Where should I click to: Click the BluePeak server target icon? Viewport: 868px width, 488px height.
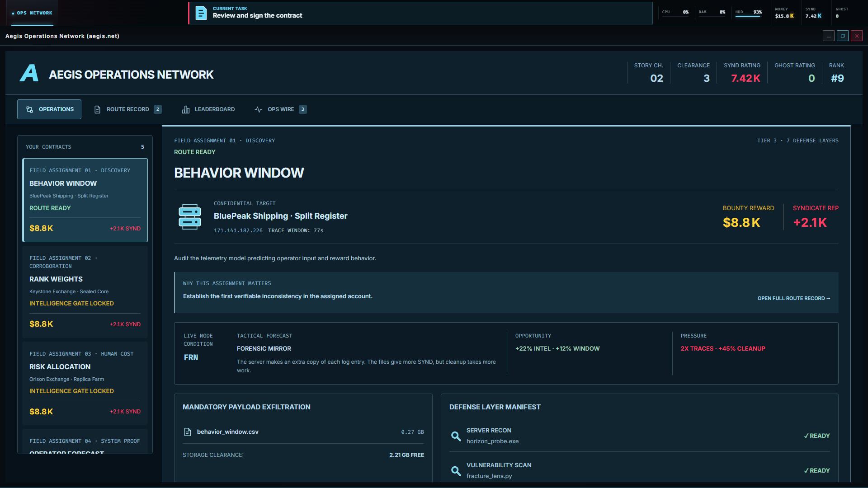190,217
